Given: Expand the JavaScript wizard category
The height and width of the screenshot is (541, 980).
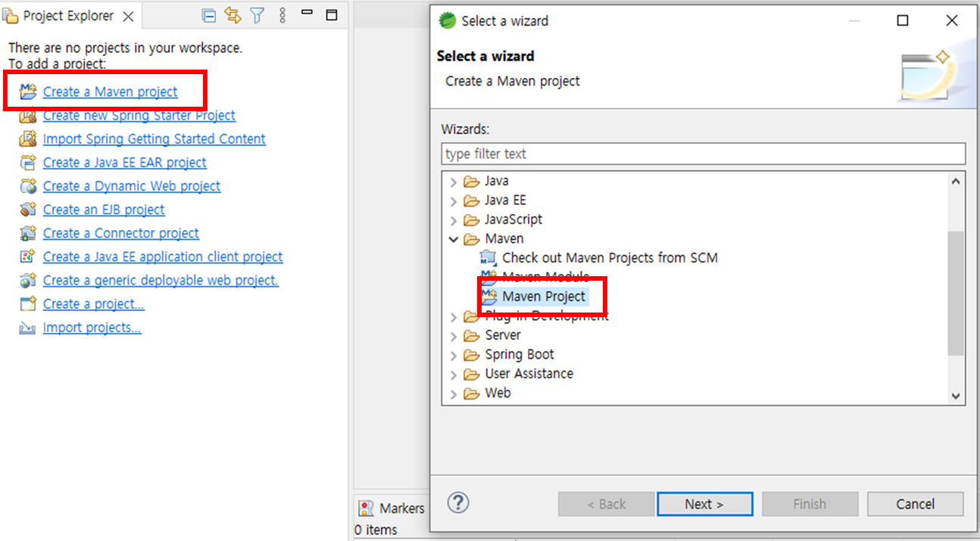Looking at the screenshot, I should click(453, 220).
